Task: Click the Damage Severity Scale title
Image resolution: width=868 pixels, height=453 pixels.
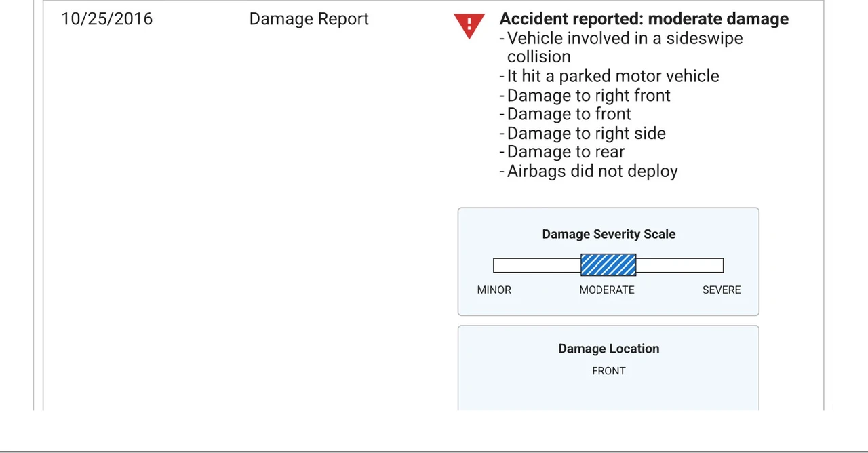Action: tap(609, 234)
